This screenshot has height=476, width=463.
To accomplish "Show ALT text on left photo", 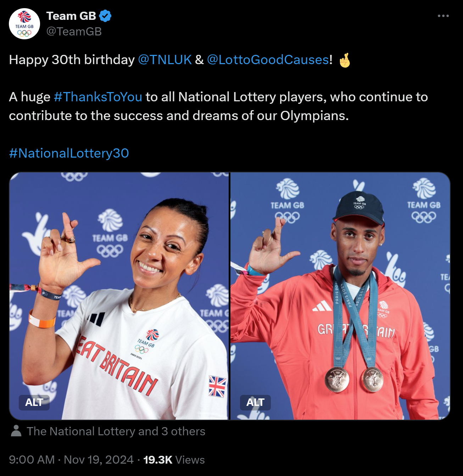I will 34,402.
